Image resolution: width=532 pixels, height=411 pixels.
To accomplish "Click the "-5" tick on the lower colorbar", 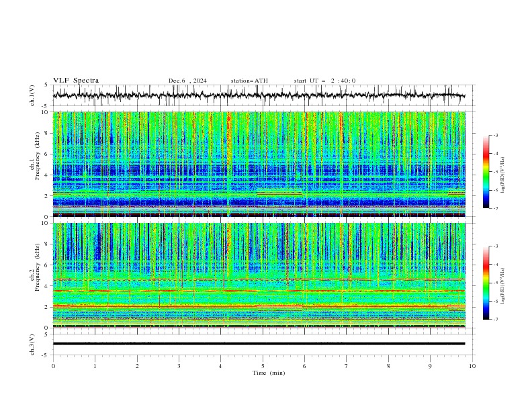I will click(x=495, y=283).
